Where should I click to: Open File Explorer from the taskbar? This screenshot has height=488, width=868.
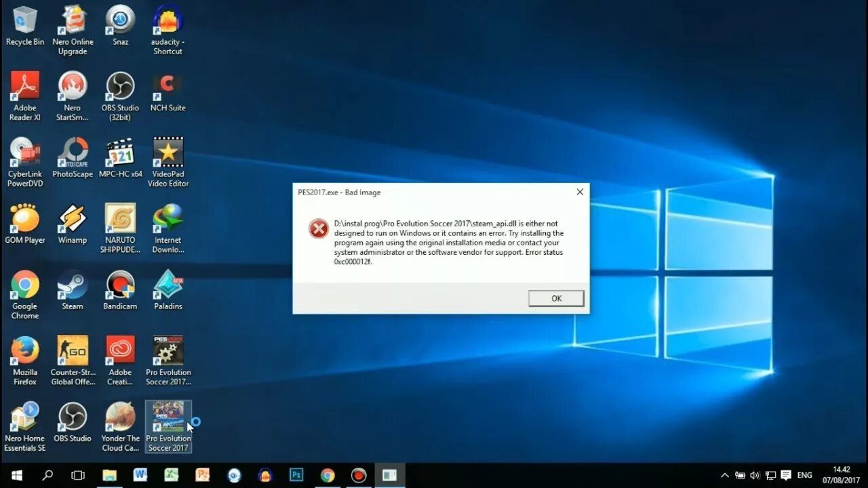pyautogui.click(x=109, y=475)
